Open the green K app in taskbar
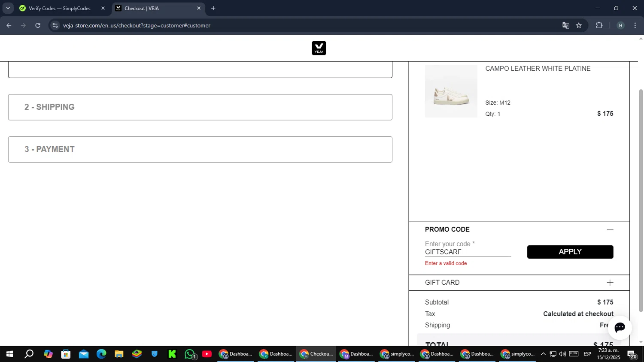 tap(172, 354)
